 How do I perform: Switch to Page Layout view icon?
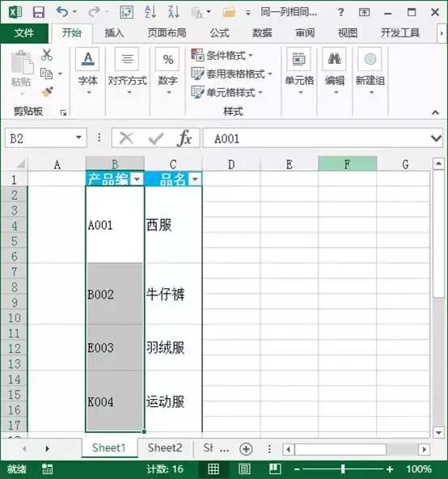(244, 468)
